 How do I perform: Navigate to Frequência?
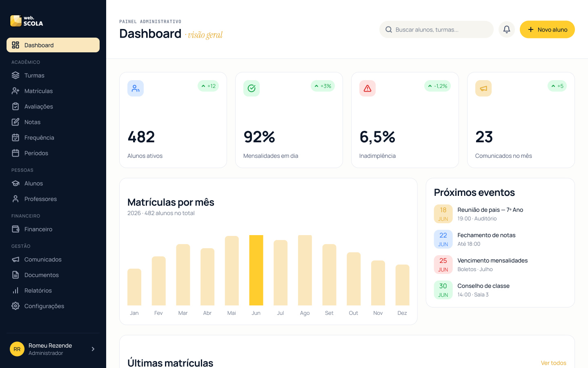[53, 137]
